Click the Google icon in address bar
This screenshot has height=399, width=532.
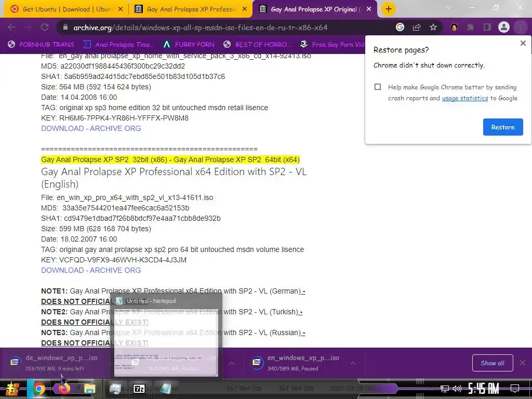(400, 27)
